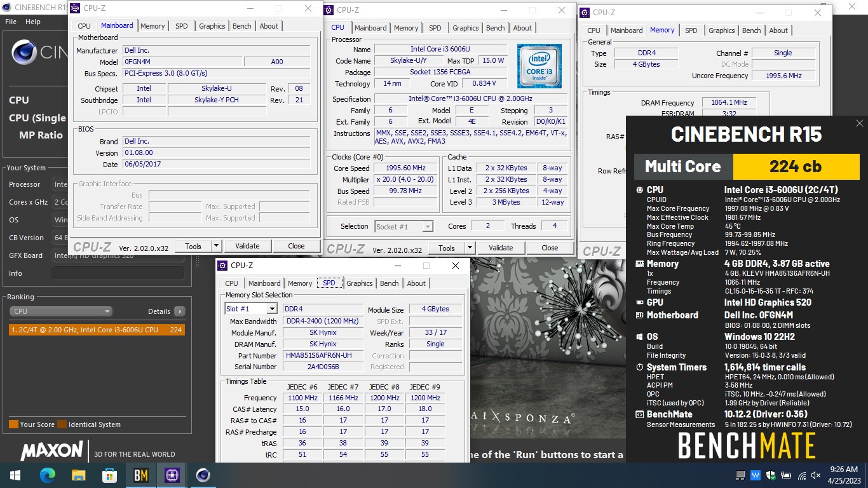Click the title icon of the CPU-Z window showing Memory Slot Selection
This screenshot has width=868, height=488.
(222, 265)
